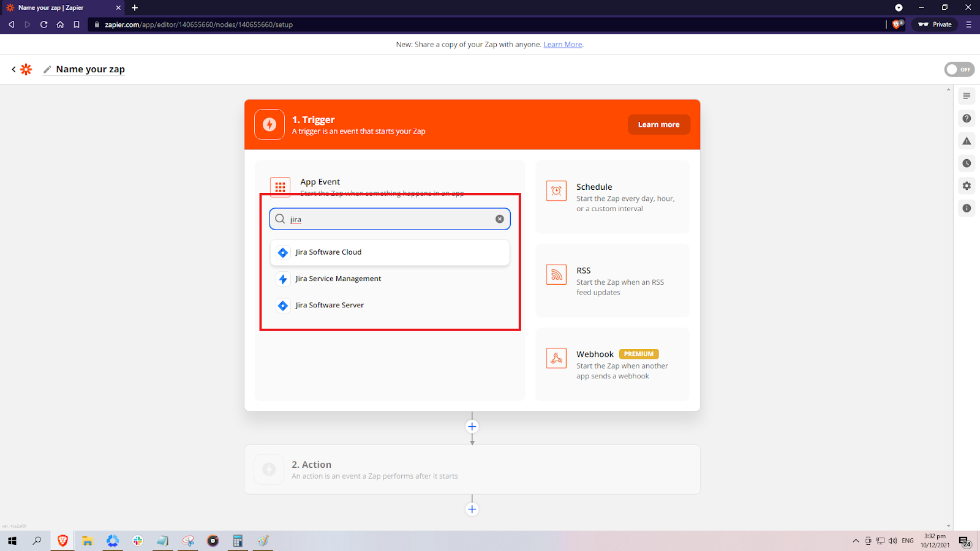Open the title bar circular dropdown icon

click(899, 8)
